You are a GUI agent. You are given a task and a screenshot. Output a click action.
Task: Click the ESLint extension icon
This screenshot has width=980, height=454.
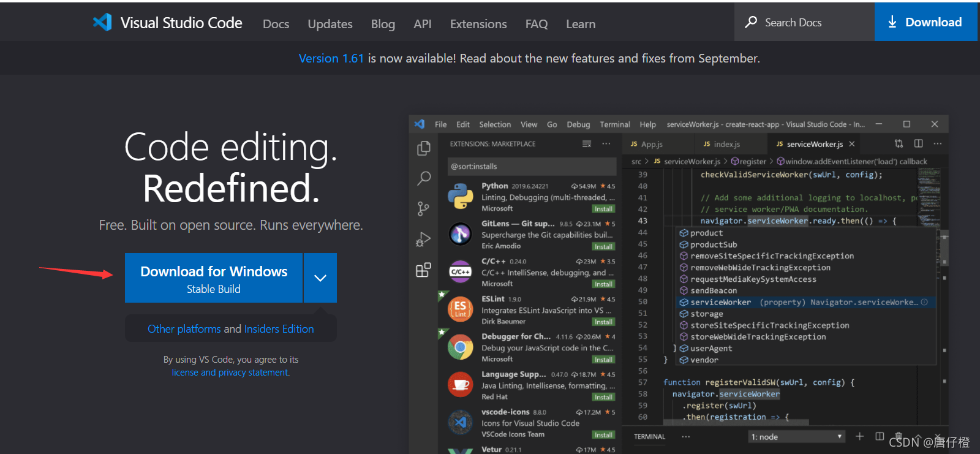click(x=460, y=309)
